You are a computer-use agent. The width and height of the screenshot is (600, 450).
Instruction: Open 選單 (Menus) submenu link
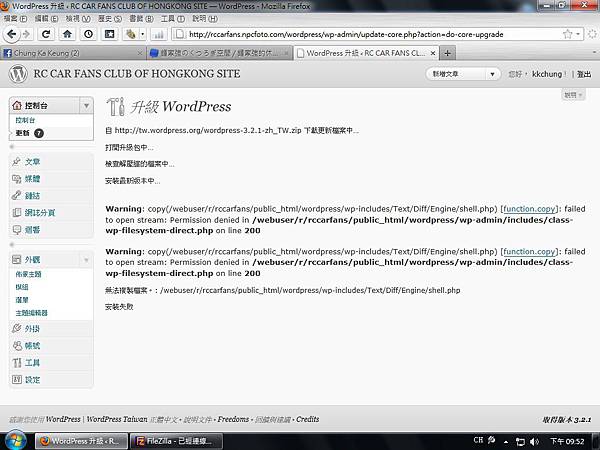22,300
